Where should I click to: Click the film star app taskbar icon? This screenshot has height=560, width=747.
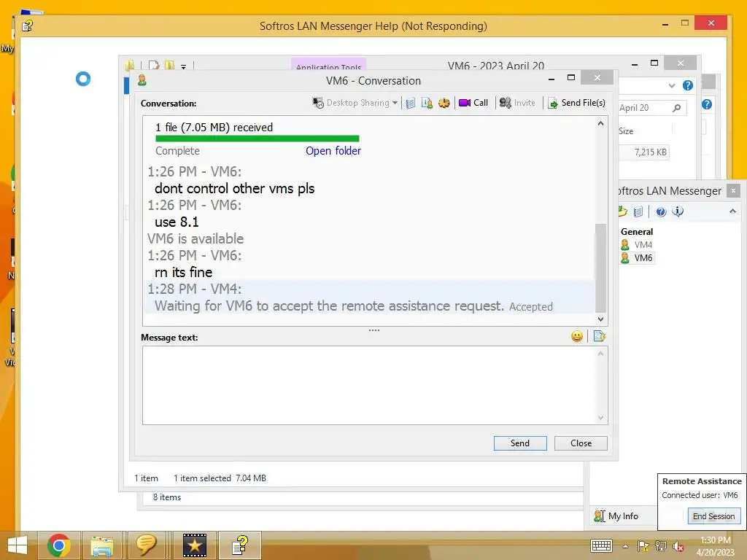click(x=194, y=545)
